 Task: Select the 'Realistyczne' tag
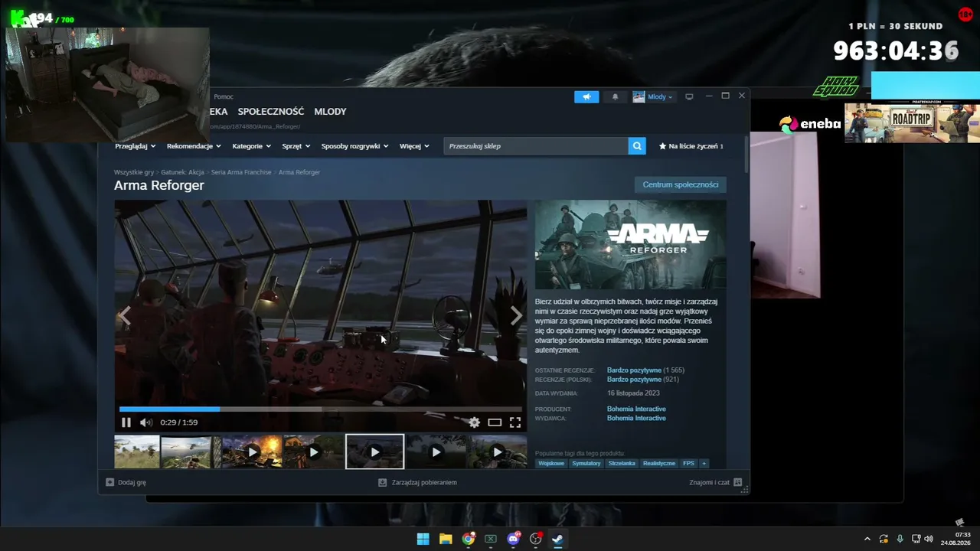(659, 464)
